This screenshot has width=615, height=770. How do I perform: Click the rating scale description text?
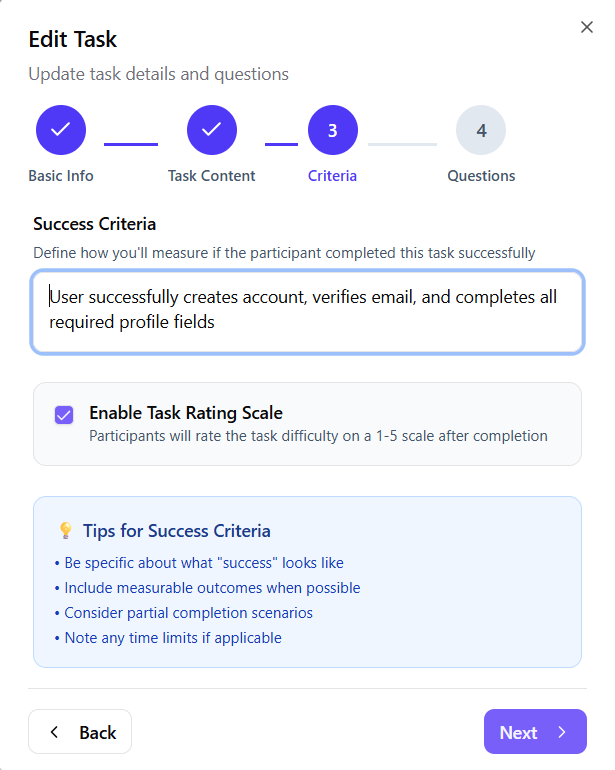[318, 436]
